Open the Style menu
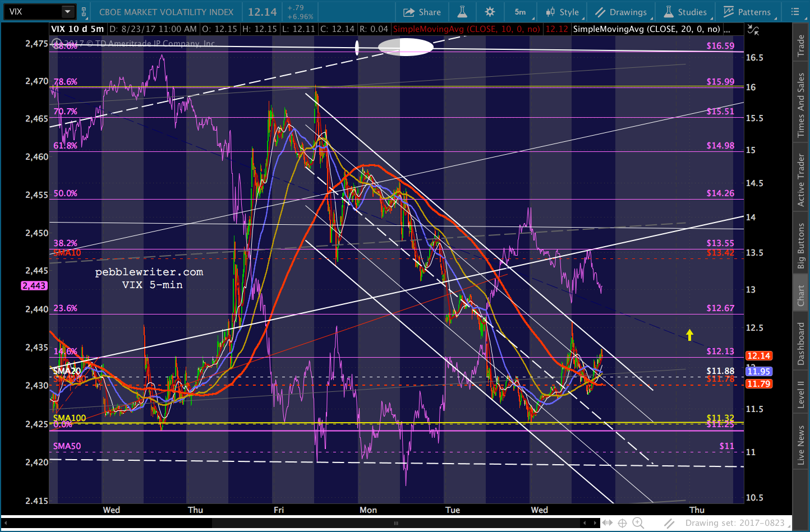 click(x=563, y=12)
